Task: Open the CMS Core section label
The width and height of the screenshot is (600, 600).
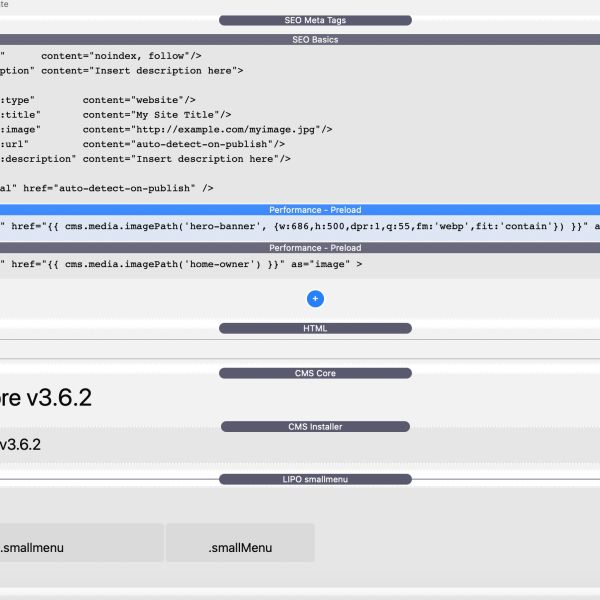Action: (x=315, y=373)
